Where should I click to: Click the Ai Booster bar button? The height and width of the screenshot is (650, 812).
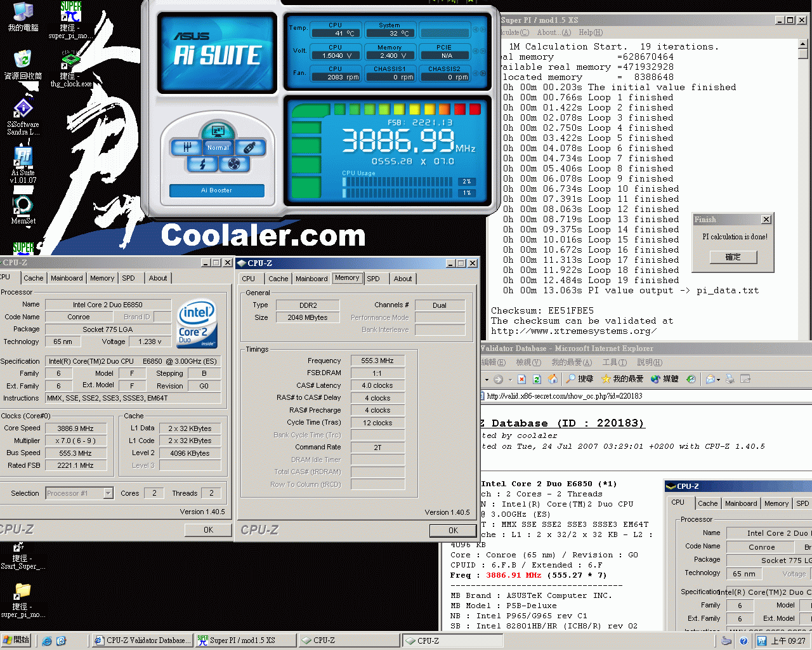[x=216, y=190]
